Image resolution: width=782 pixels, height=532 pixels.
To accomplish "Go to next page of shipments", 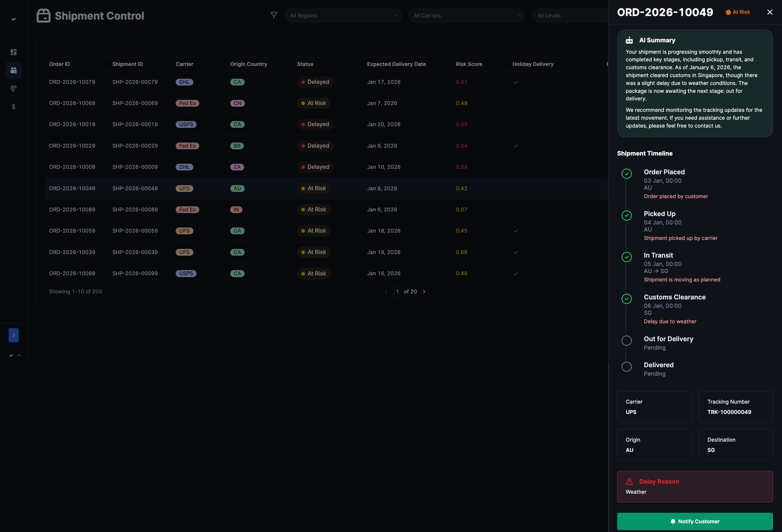I will click(x=424, y=292).
